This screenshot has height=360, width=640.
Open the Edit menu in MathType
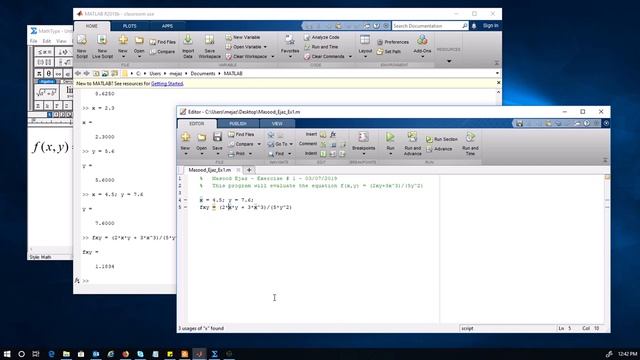pos(47,41)
